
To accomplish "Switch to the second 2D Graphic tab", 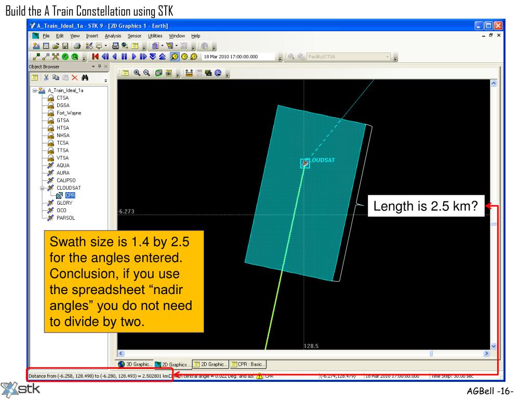I will pyautogui.click(x=210, y=364).
